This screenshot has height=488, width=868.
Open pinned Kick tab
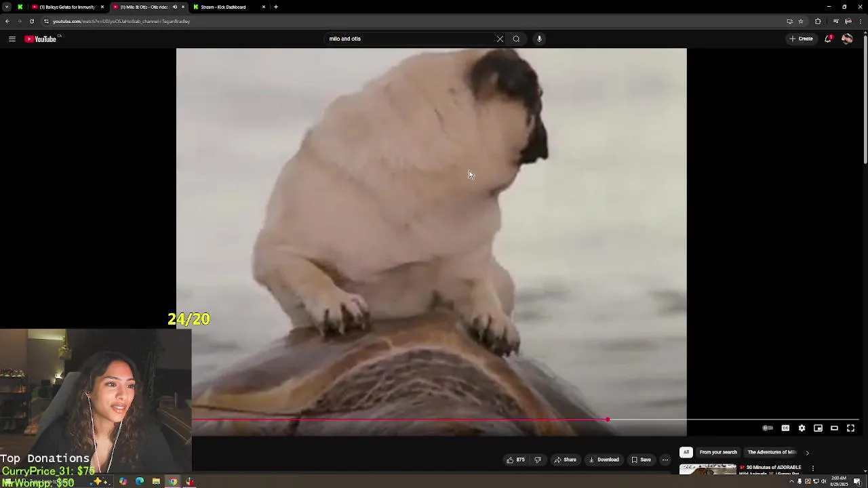pyautogui.click(x=20, y=7)
